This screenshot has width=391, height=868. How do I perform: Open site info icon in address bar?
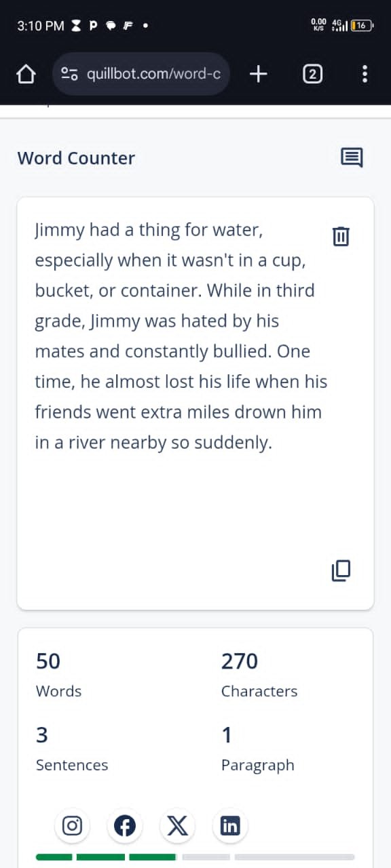tap(69, 74)
